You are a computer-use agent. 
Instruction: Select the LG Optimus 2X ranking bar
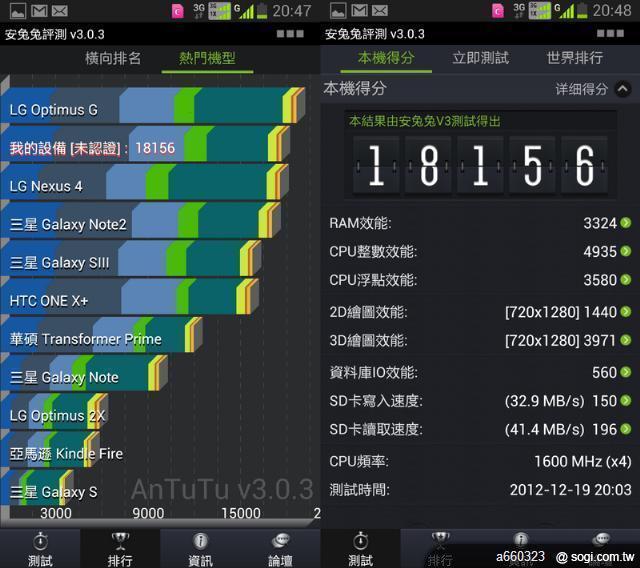pos(54,411)
